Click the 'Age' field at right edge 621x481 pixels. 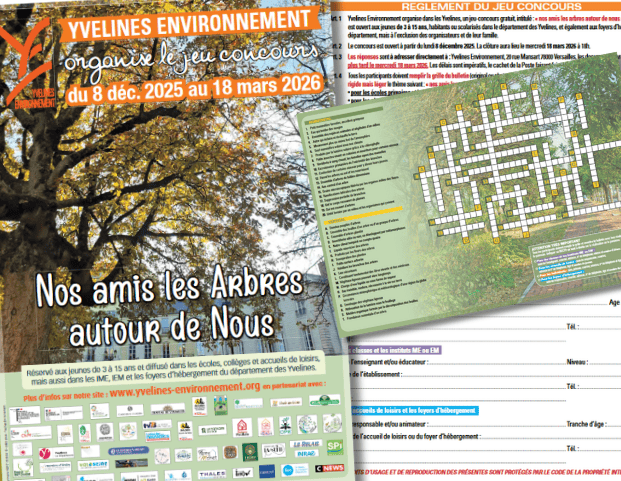click(613, 300)
